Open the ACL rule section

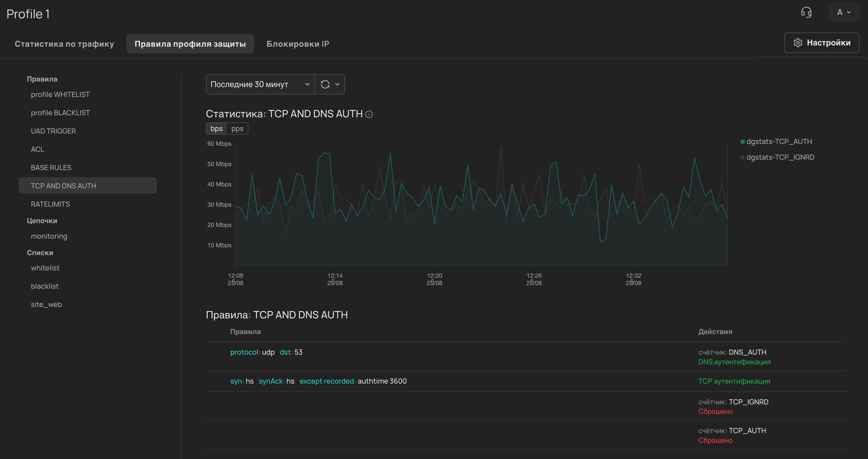37,149
